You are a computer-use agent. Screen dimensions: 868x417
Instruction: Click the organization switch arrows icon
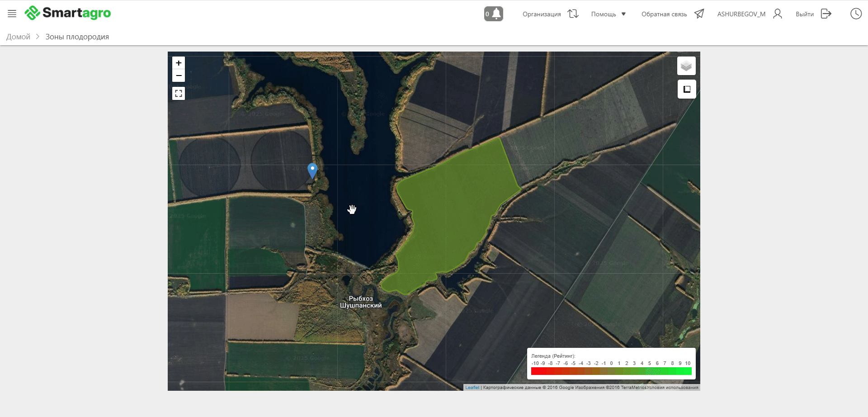pyautogui.click(x=573, y=14)
